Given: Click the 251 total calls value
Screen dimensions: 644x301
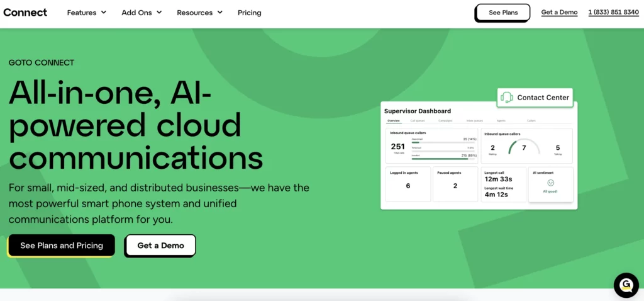Looking at the screenshot, I should pyautogui.click(x=397, y=146).
